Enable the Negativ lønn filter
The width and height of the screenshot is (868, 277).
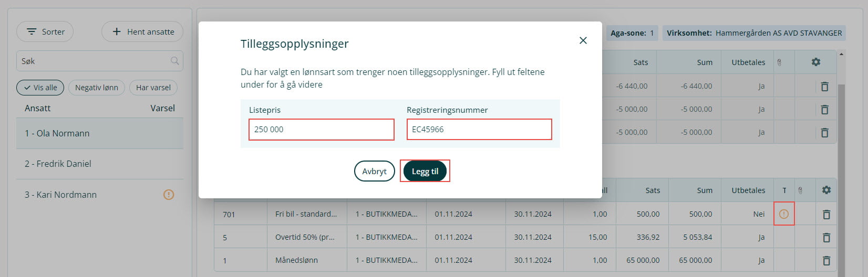click(x=96, y=88)
